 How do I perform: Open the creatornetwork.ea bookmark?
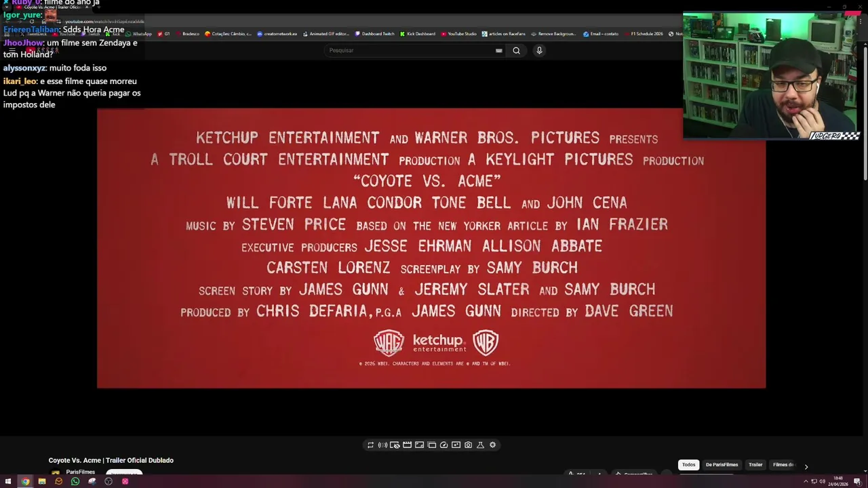(277, 34)
